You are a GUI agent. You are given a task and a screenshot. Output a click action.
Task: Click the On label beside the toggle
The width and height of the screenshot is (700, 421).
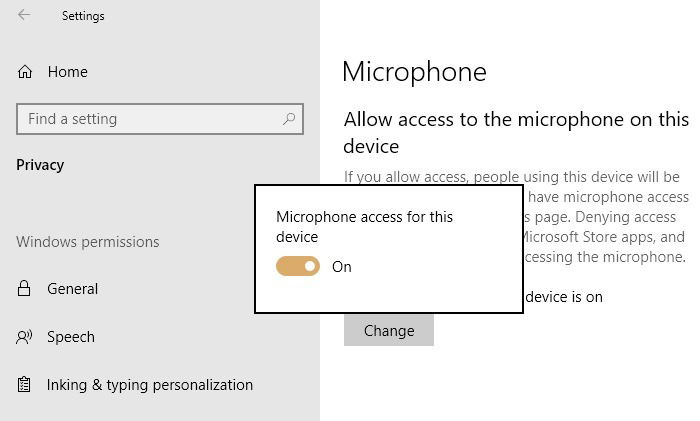click(342, 267)
